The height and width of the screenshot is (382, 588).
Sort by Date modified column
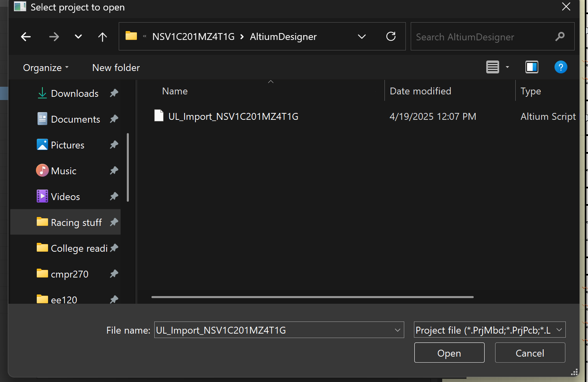pyautogui.click(x=420, y=91)
